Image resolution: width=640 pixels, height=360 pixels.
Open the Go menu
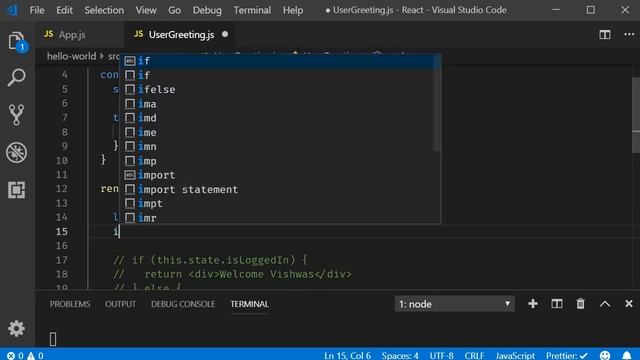pos(174,10)
